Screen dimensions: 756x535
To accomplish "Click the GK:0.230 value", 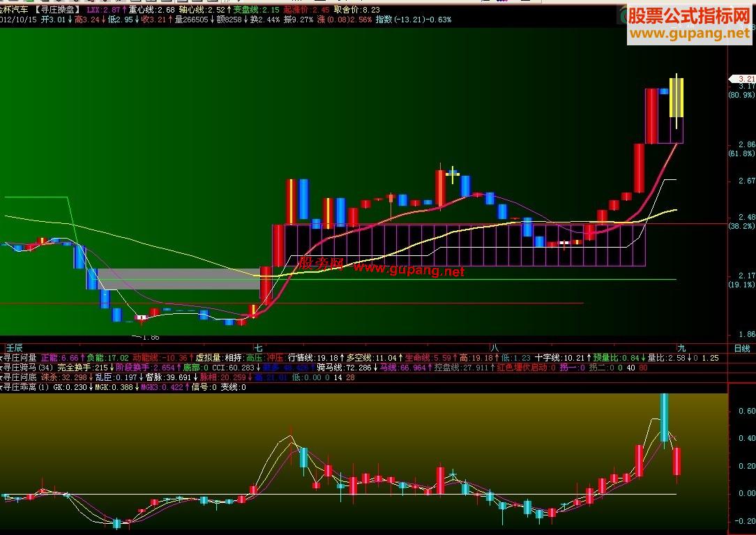I will tap(70, 387).
